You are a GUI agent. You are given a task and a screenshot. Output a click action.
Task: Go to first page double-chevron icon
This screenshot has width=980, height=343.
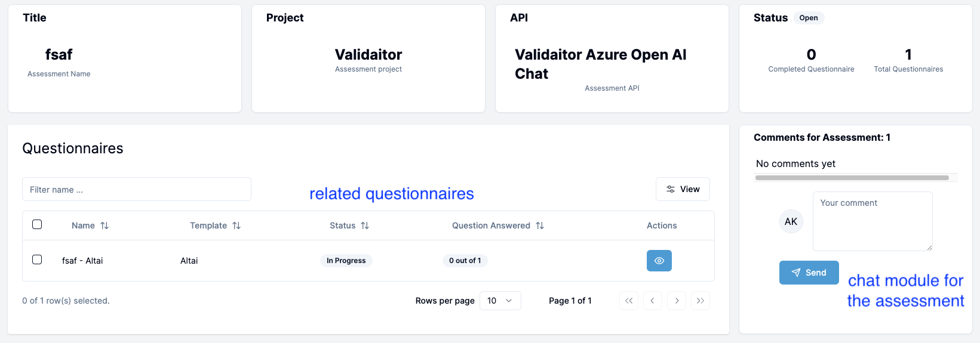629,301
